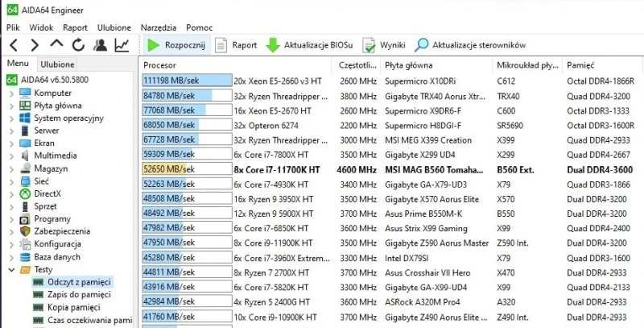
Task: Click the up level arrow icon
Action: click(x=56, y=45)
